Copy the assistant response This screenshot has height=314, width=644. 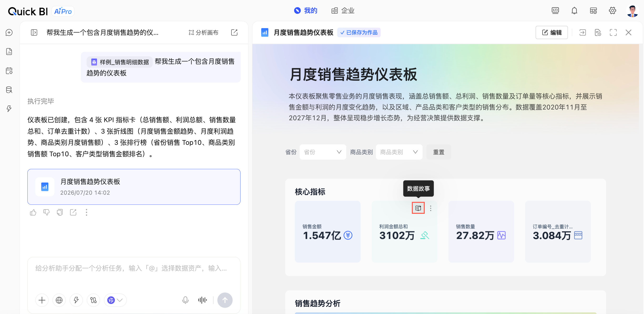click(60, 212)
